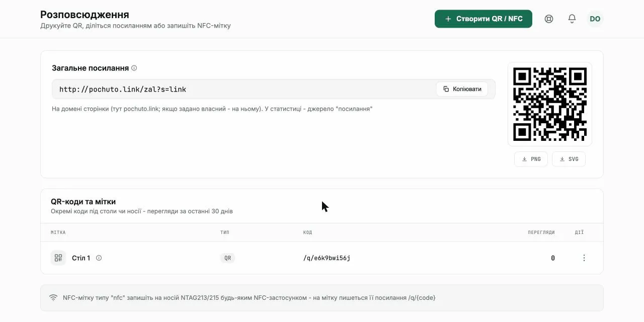This screenshot has height=322, width=644.
Task: Show info tooltip next to Загальне посилання
Action: pos(134,68)
